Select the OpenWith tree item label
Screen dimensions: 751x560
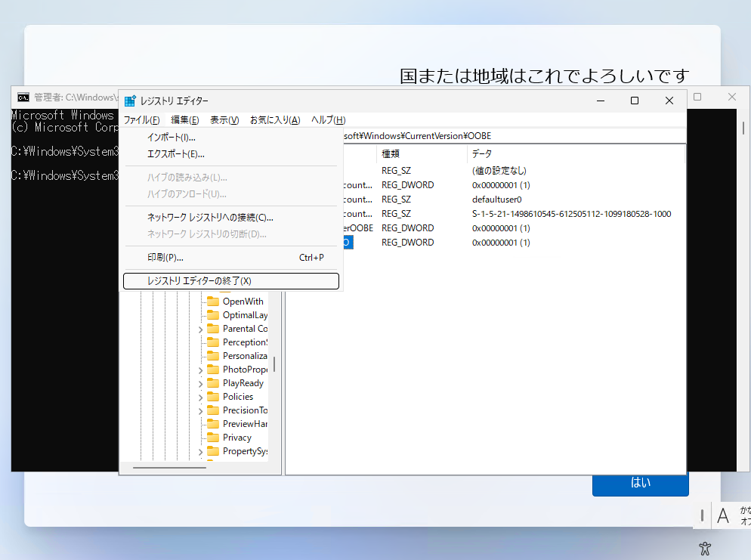[243, 302]
